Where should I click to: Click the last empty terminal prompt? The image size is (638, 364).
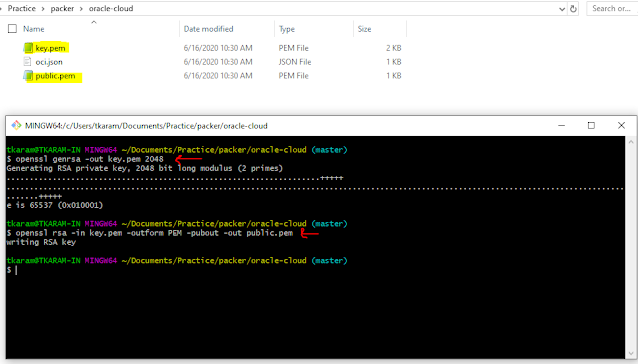pos(12,270)
